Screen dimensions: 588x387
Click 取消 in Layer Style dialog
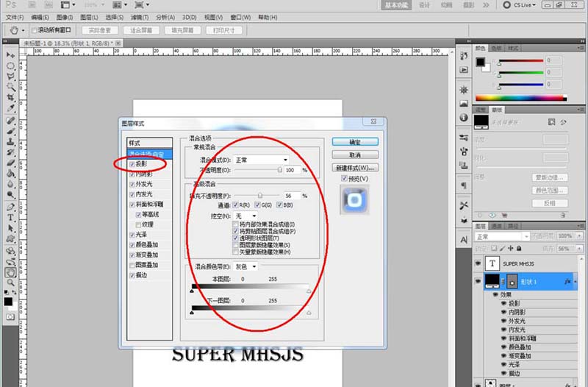click(x=355, y=155)
